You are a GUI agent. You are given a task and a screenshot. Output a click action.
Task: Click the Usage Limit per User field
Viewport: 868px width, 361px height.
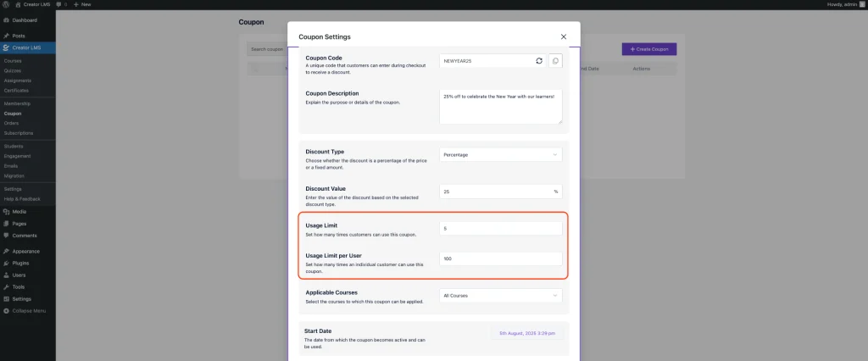[500, 258]
